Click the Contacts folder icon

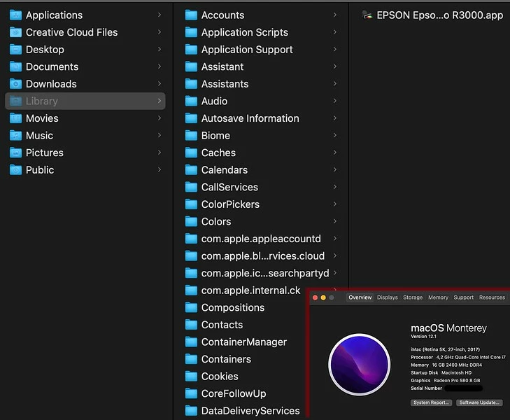click(191, 325)
